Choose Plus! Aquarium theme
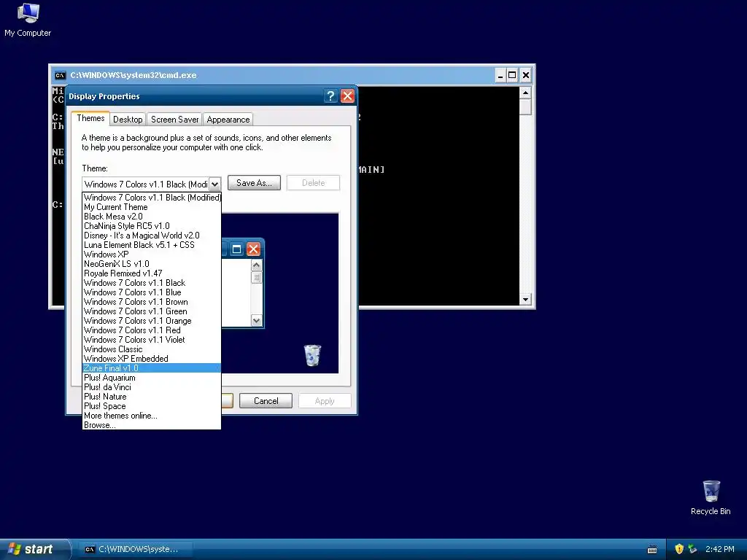747x560 pixels. pyautogui.click(x=152, y=378)
